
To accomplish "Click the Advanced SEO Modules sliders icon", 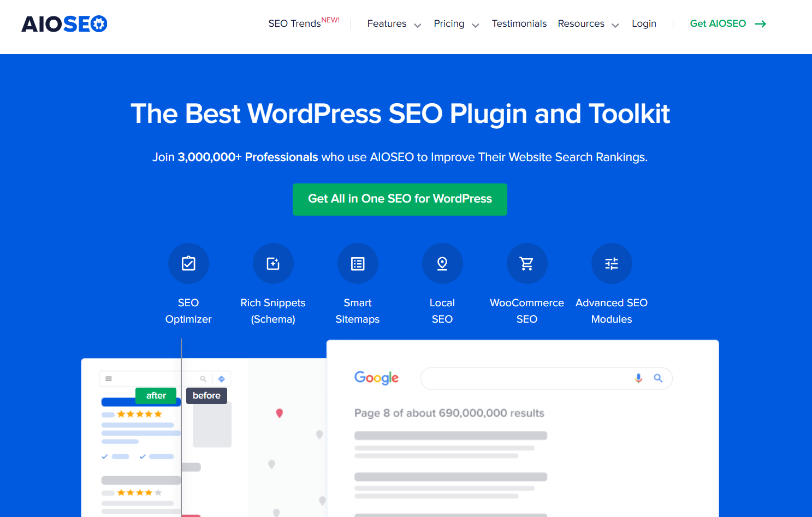I will pyautogui.click(x=612, y=264).
